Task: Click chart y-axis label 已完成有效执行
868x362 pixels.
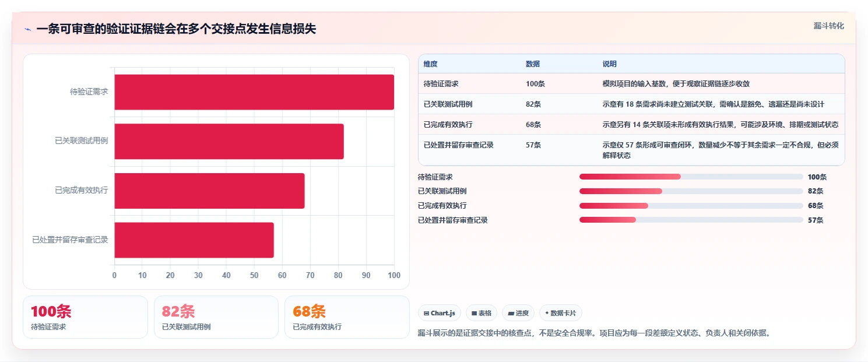Action: [82, 191]
